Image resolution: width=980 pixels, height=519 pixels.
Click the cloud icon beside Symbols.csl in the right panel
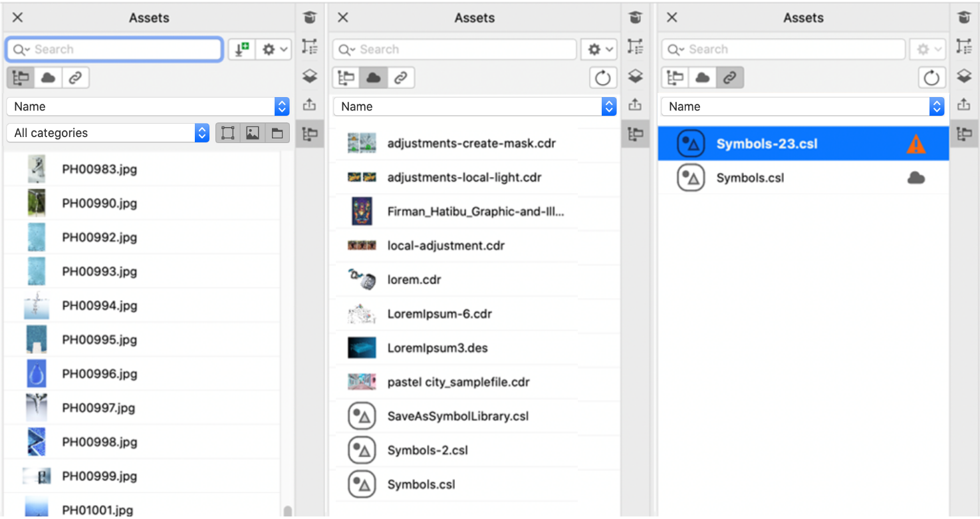pyautogui.click(x=916, y=178)
